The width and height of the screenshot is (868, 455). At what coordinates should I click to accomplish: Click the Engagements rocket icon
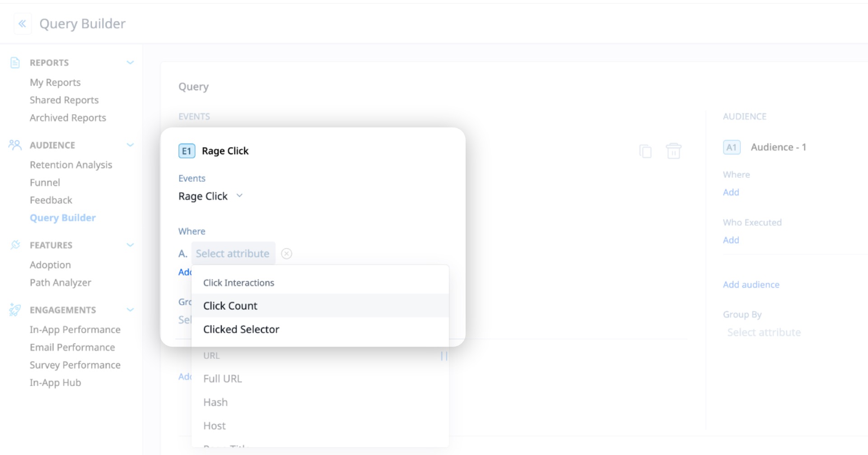15,310
